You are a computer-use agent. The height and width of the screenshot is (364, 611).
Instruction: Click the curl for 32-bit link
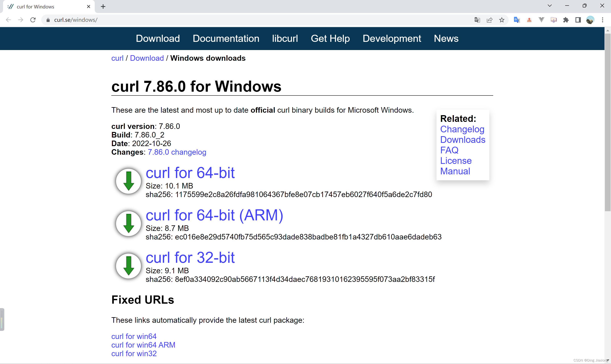pyautogui.click(x=190, y=258)
